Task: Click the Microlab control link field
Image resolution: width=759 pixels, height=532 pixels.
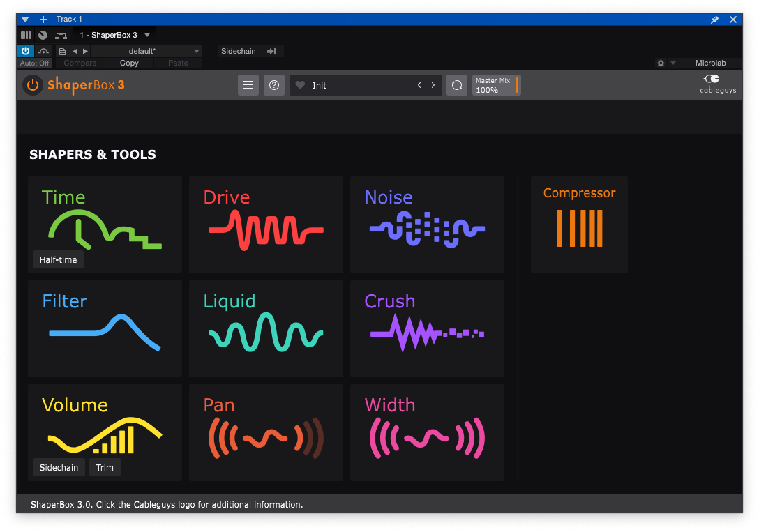Action: point(710,63)
